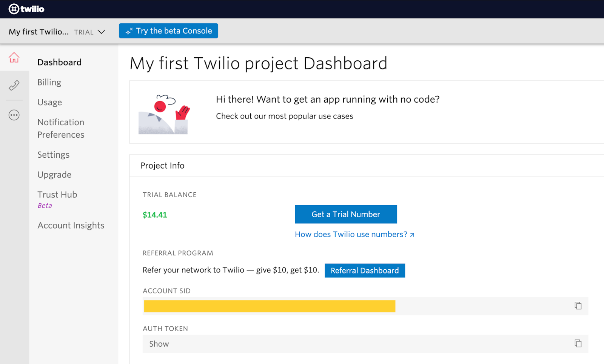The height and width of the screenshot is (364, 604).
Task: Click the Hi there no-code heading
Action: [x=328, y=99]
